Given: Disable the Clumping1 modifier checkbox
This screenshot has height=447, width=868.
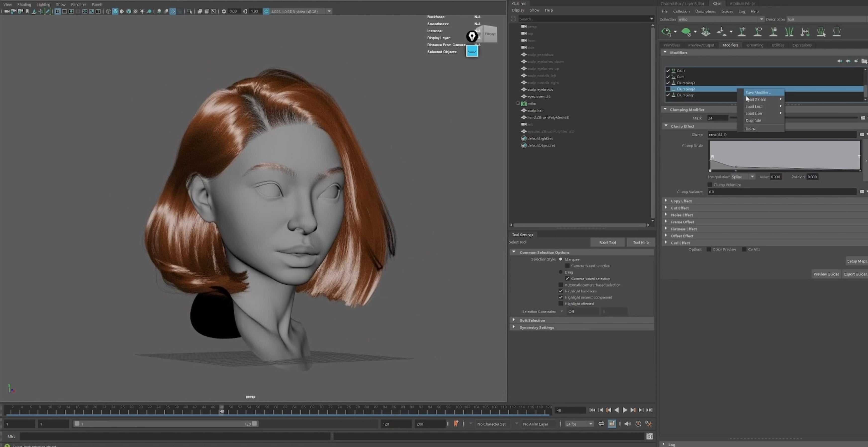Looking at the screenshot, I should point(668,95).
